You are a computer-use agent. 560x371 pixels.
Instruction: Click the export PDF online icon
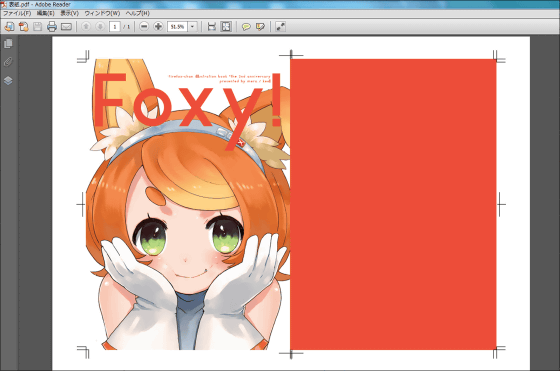9,26
